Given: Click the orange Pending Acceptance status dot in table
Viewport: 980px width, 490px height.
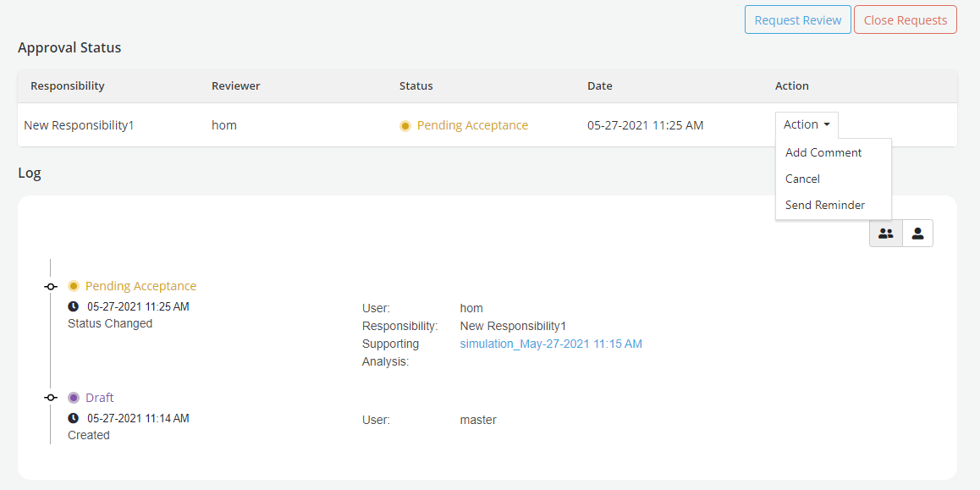Looking at the screenshot, I should click(405, 126).
